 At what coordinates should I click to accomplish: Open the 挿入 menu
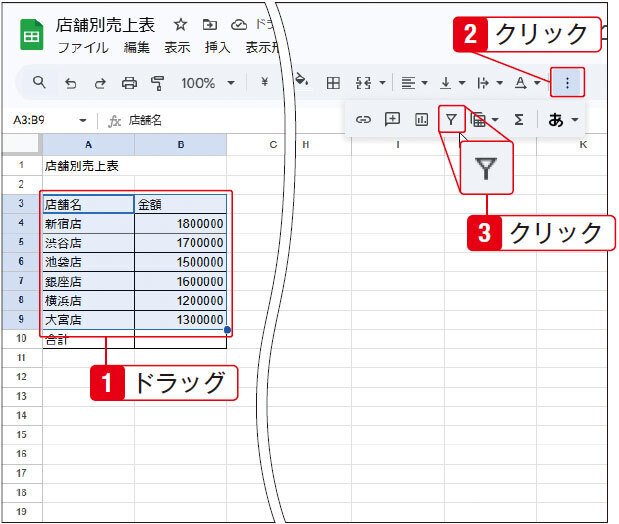[218, 48]
